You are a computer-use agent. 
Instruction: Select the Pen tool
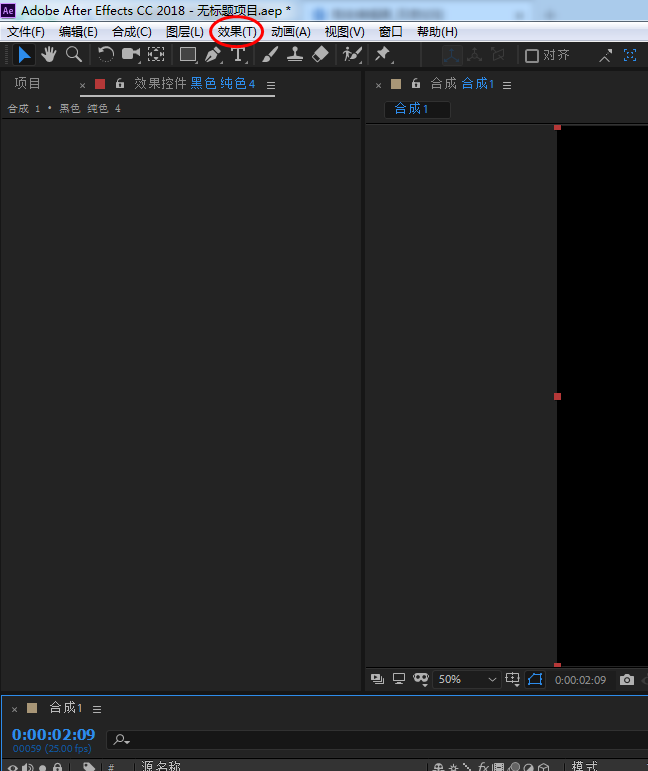(x=213, y=55)
